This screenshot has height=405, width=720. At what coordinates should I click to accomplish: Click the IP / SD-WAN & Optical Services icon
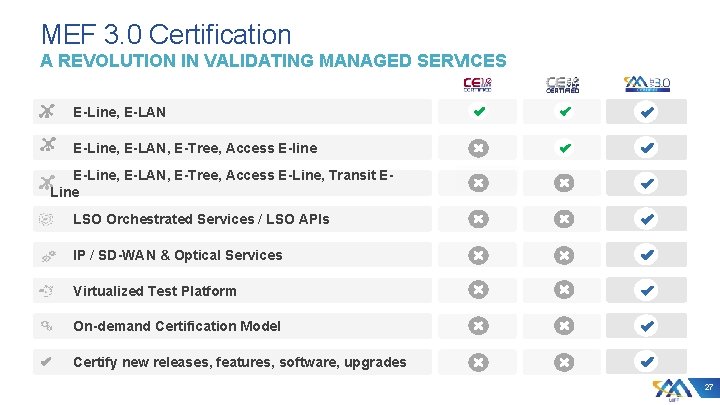(48, 256)
